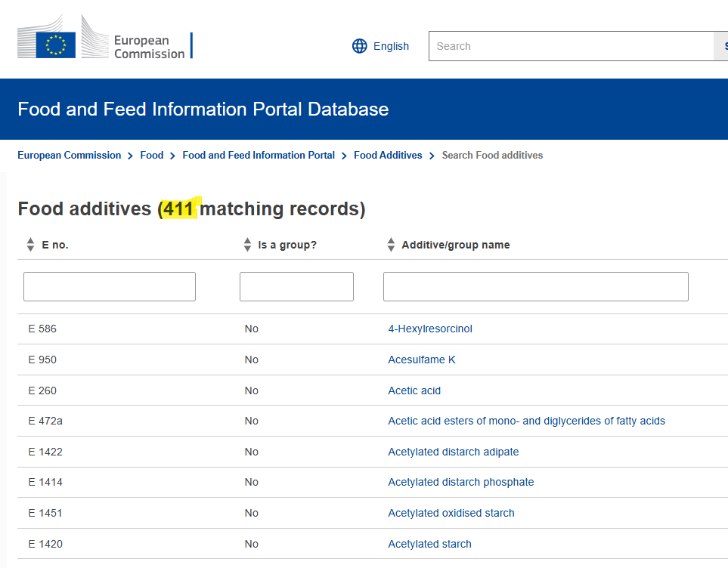Screen dimensions: 728x568
Task: Select the E 472a cell
Action: (45, 421)
